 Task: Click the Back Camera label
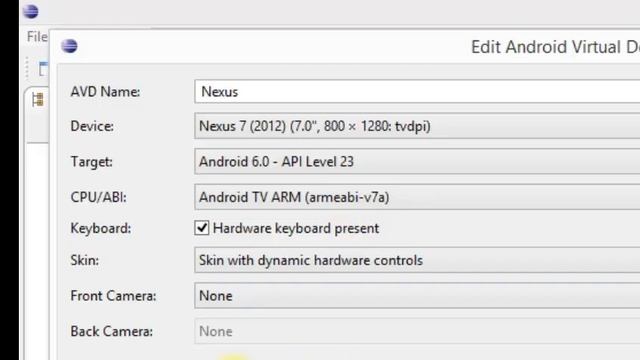111,331
